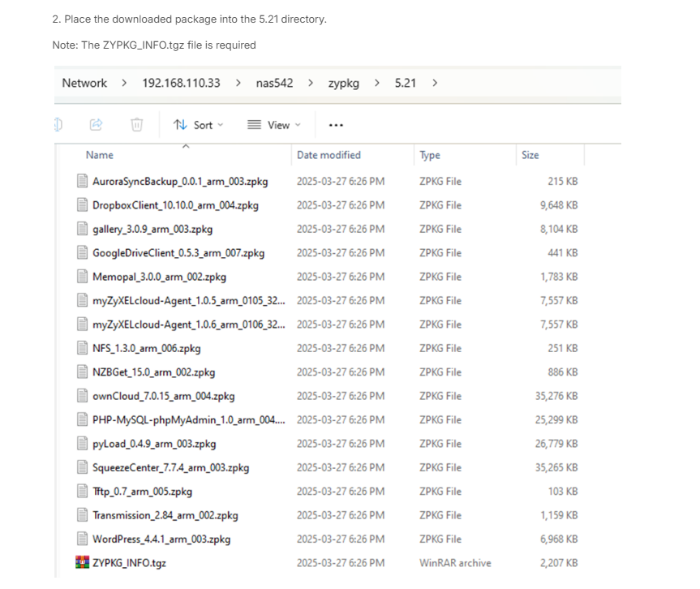Select myZyXELcloud-Agent_1.0.6_arm_0106 file name

tap(189, 325)
